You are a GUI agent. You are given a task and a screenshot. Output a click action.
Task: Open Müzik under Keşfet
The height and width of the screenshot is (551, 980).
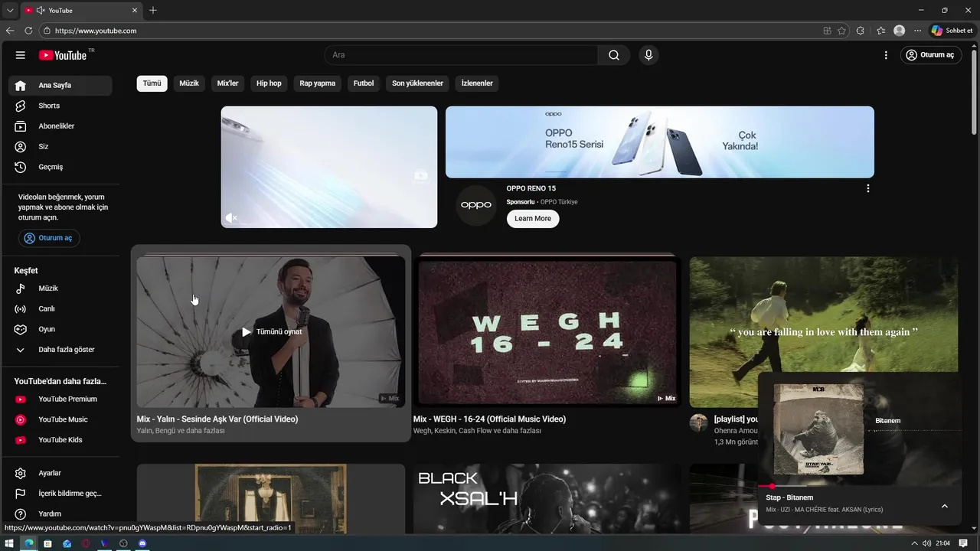pyautogui.click(x=60, y=289)
